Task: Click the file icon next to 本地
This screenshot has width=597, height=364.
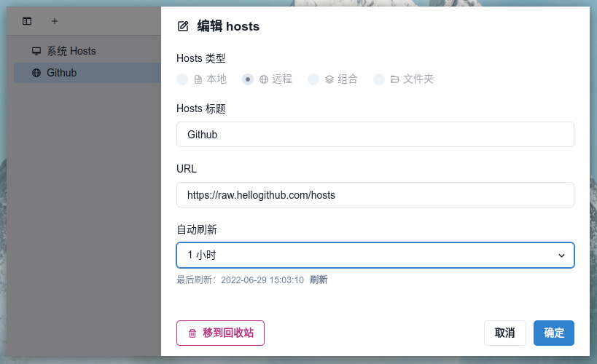Action: pyautogui.click(x=198, y=79)
